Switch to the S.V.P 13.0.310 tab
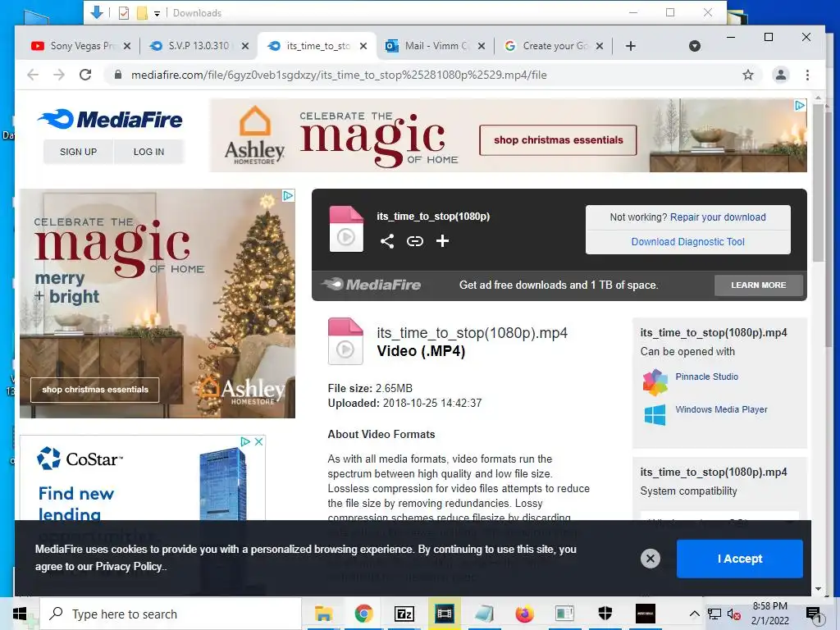The width and height of the screenshot is (840, 630). point(199,46)
